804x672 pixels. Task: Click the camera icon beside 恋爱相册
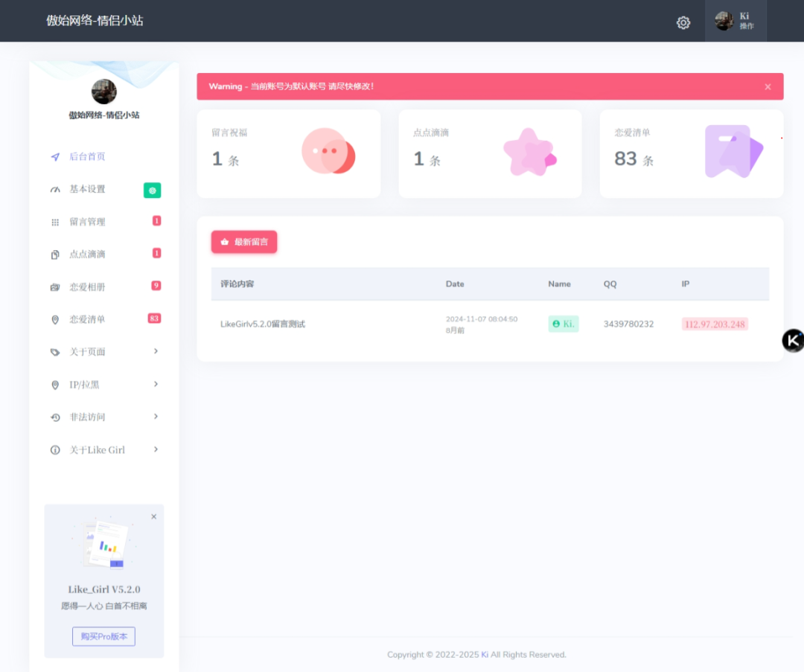pyautogui.click(x=55, y=287)
